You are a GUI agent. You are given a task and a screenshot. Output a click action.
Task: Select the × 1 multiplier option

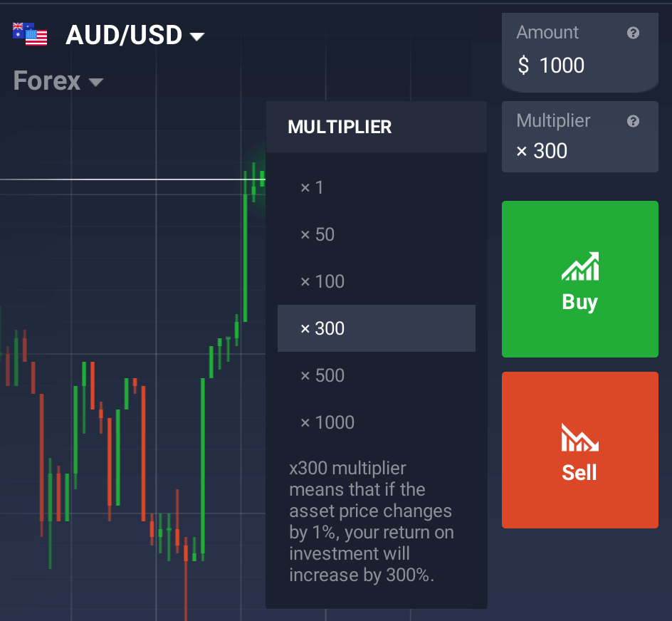377,187
